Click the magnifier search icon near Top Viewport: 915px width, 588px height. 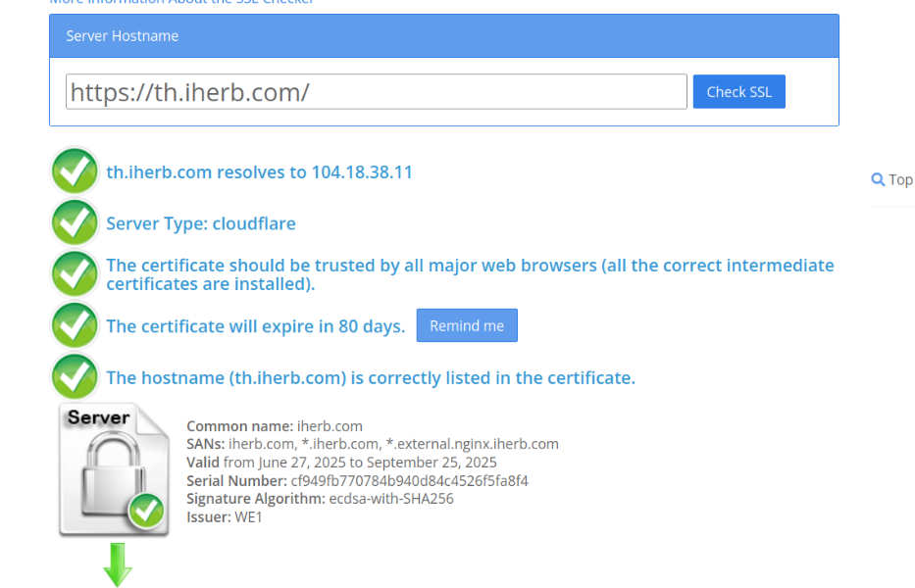[878, 179]
